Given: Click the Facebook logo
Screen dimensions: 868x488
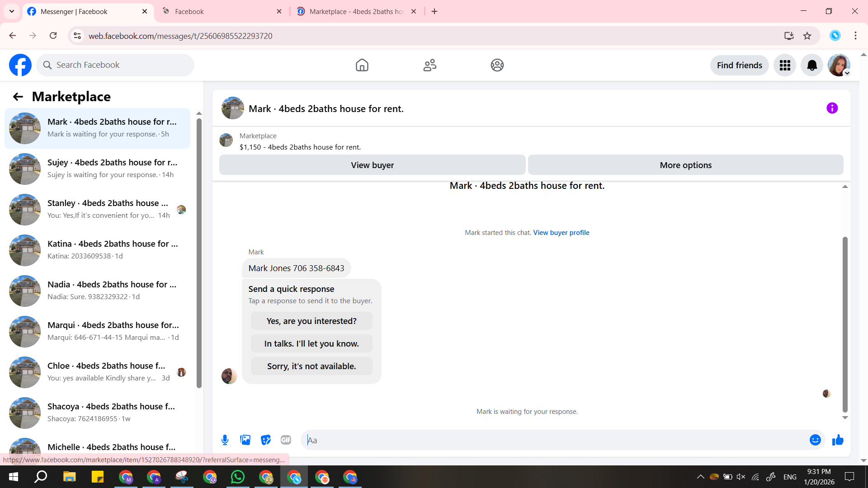Looking at the screenshot, I should coord(20,65).
